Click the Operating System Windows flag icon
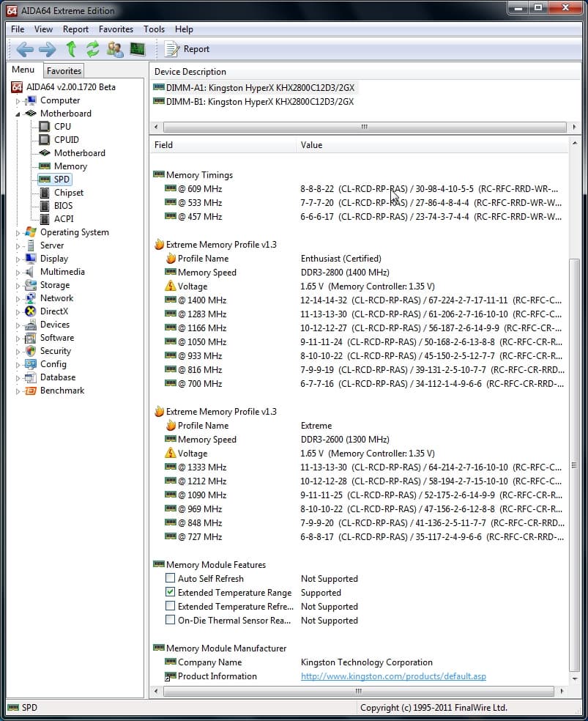588x721 pixels. [x=31, y=232]
